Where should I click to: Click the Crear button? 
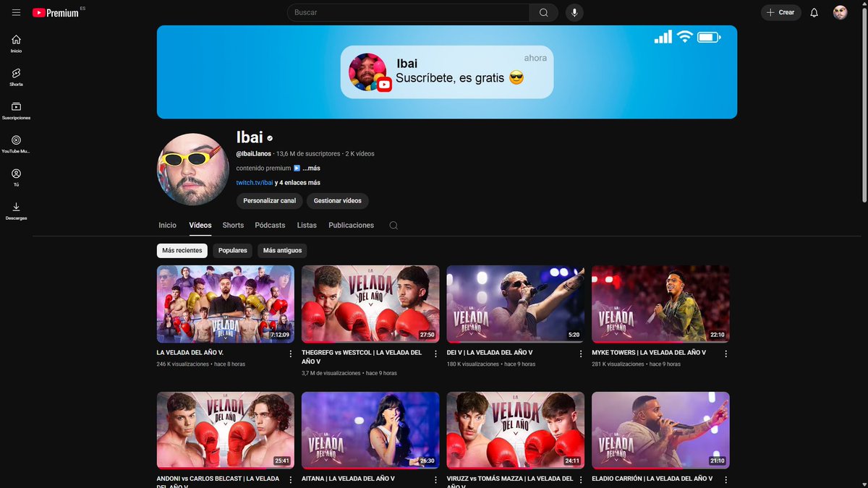780,12
